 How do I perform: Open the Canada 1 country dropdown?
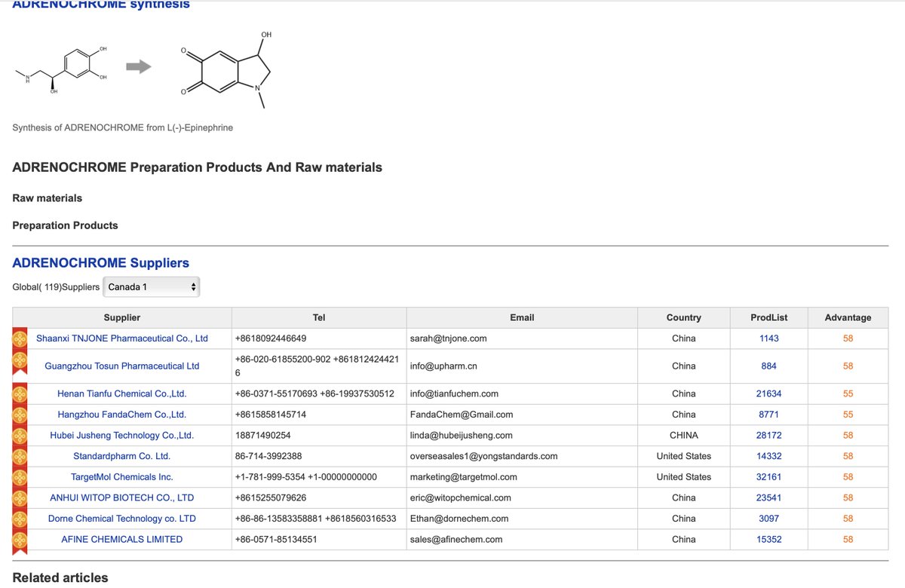pyautogui.click(x=152, y=286)
